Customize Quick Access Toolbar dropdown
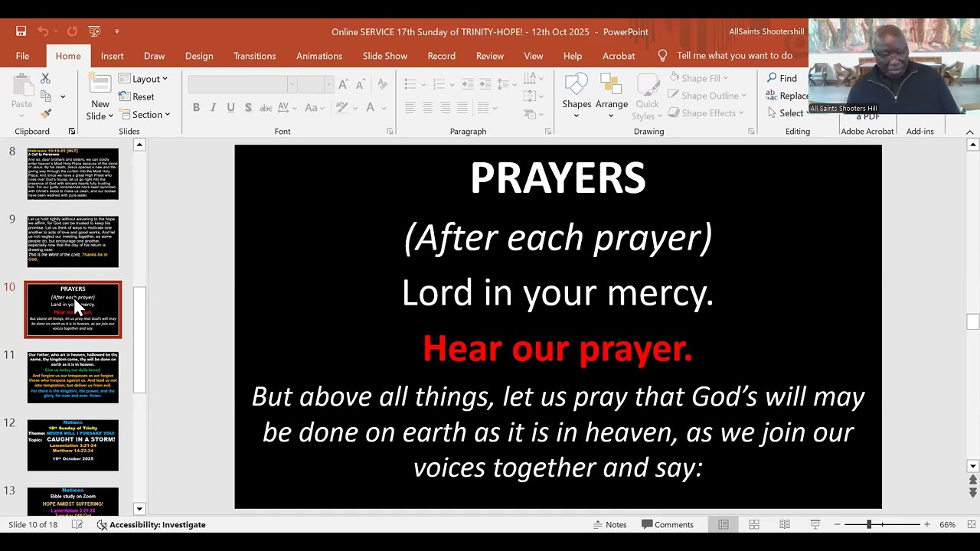The width and height of the screenshot is (980, 551). point(117,31)
